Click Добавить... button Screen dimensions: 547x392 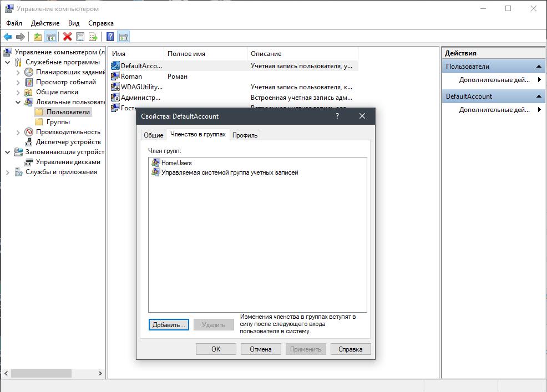coord(169,325)
